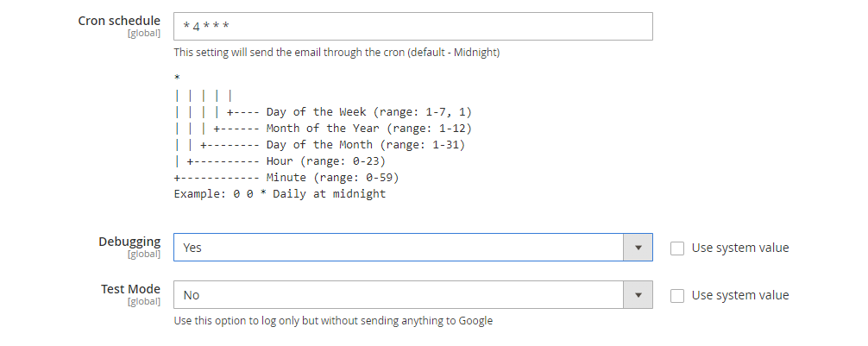Click the [global] scope tag under Debugging

[143, 255]
